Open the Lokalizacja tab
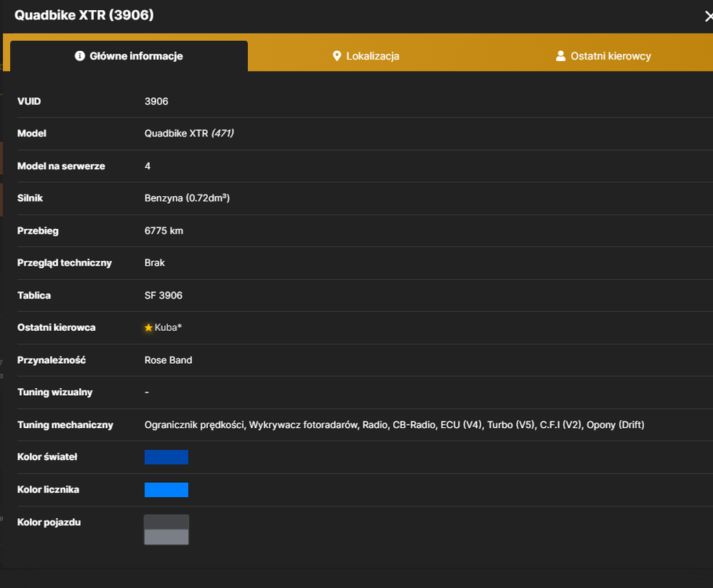Image resolution: width=713 pixels, height=588 pixels. click(366, 56)
